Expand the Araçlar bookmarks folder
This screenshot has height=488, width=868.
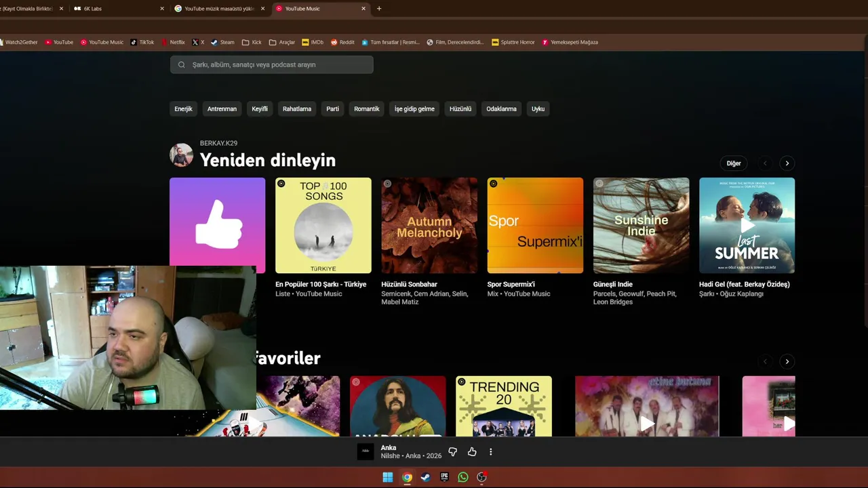tap(282, 42)
